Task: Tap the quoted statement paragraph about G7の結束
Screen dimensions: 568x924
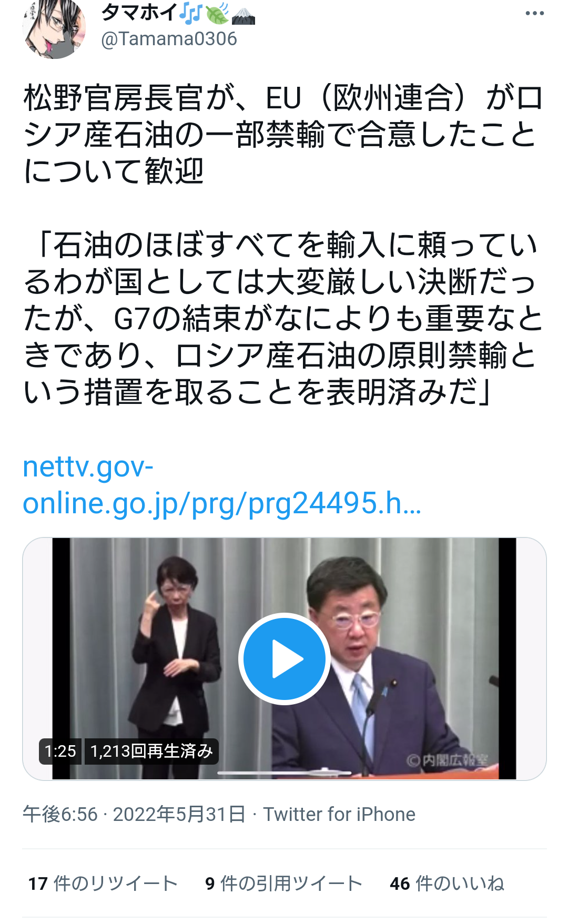Action: click(x=283, y=318)
